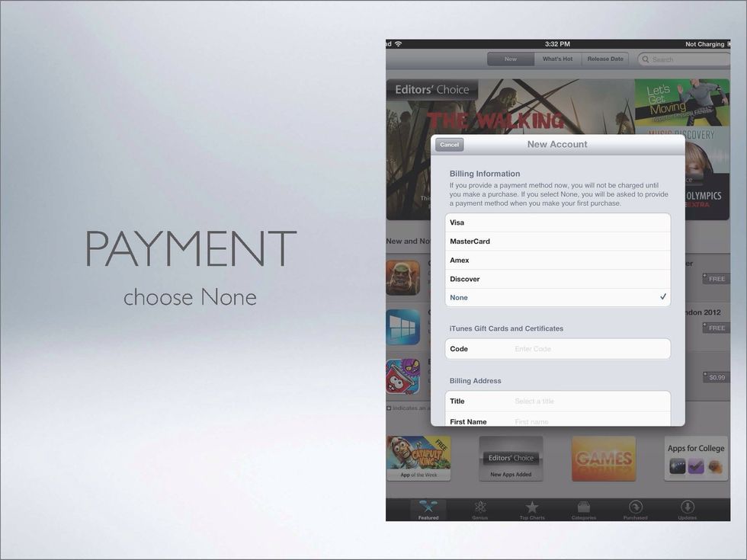
Task: Click the Wi-Fi status icon
Action: point(398,44)
